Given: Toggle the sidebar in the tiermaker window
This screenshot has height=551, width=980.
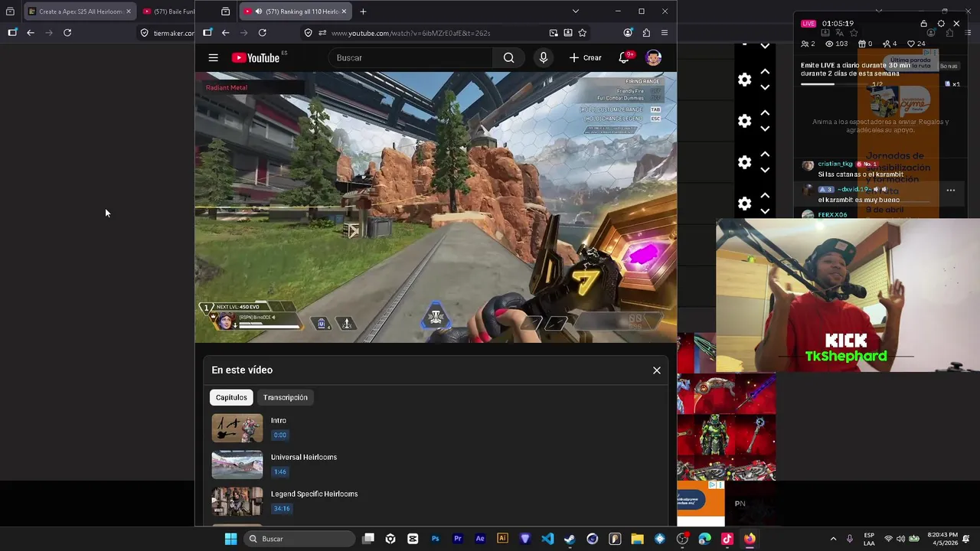Looking at the screenshot, I should click(x=12, y=33).
